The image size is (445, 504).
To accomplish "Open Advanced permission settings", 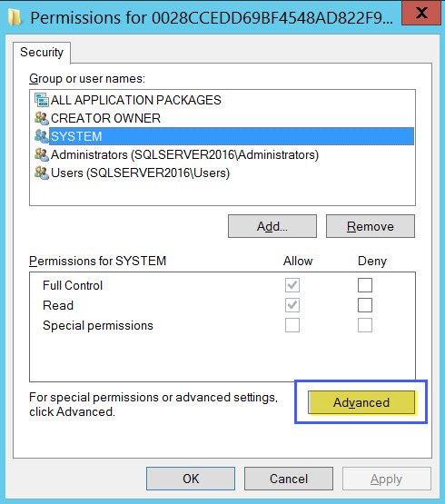I will (x=361, y=402).
